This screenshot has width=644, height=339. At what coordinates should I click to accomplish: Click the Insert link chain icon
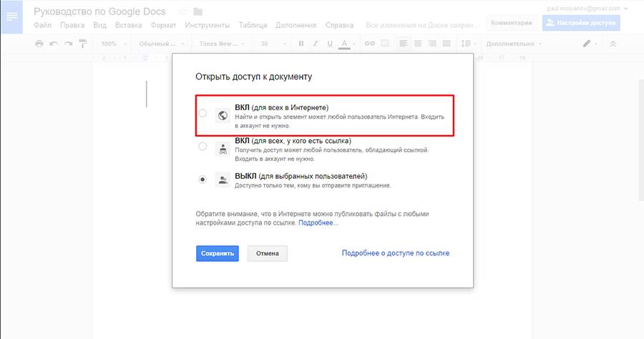[x=370, y=44]
